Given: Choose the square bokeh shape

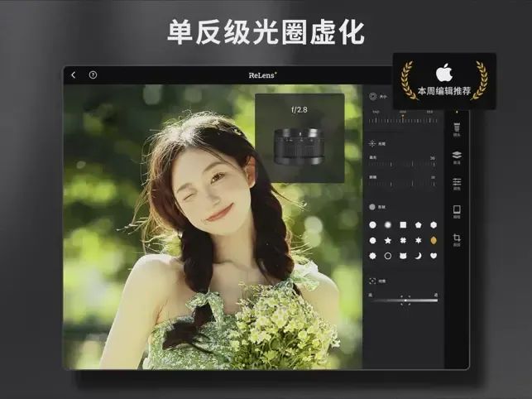Looking at the screenshot, I should click(403, 225).
